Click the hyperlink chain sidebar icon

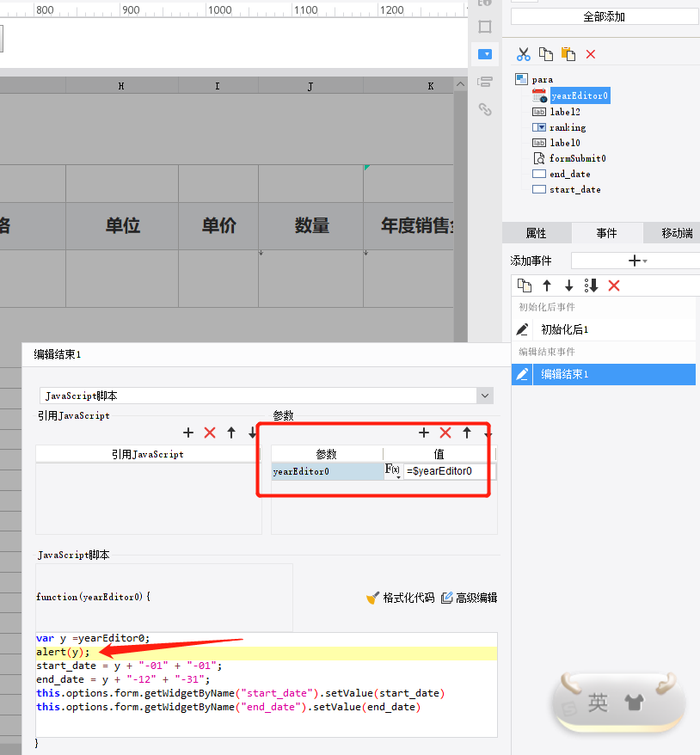pos(485,109)
